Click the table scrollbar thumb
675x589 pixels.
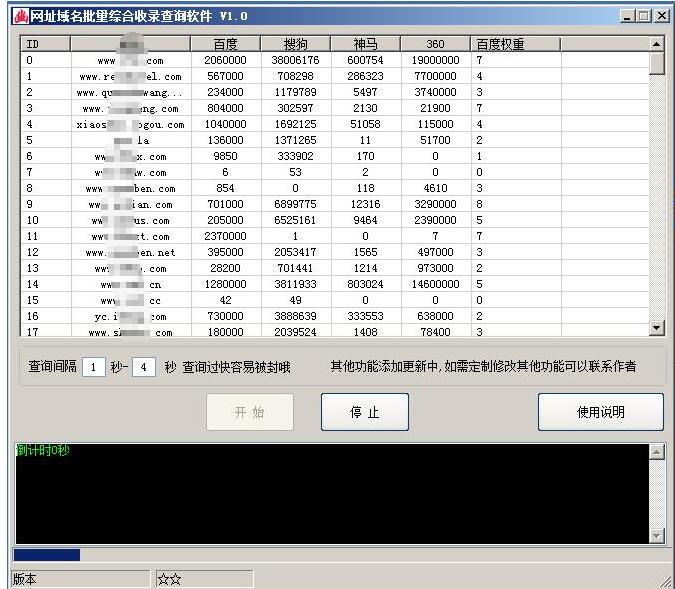tap(656, 63)
